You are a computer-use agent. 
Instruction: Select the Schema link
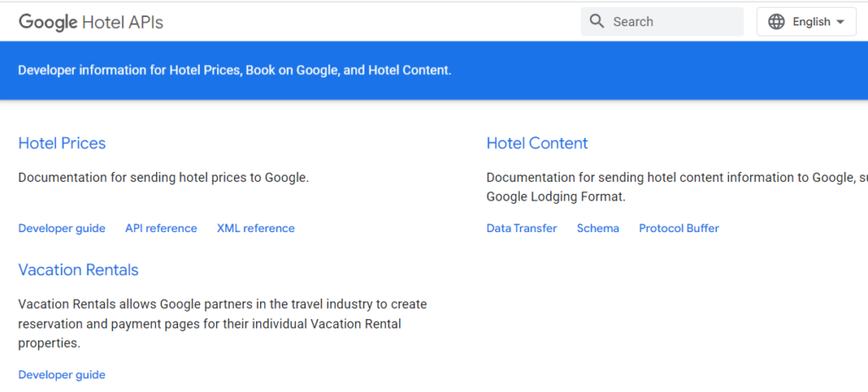598,229
